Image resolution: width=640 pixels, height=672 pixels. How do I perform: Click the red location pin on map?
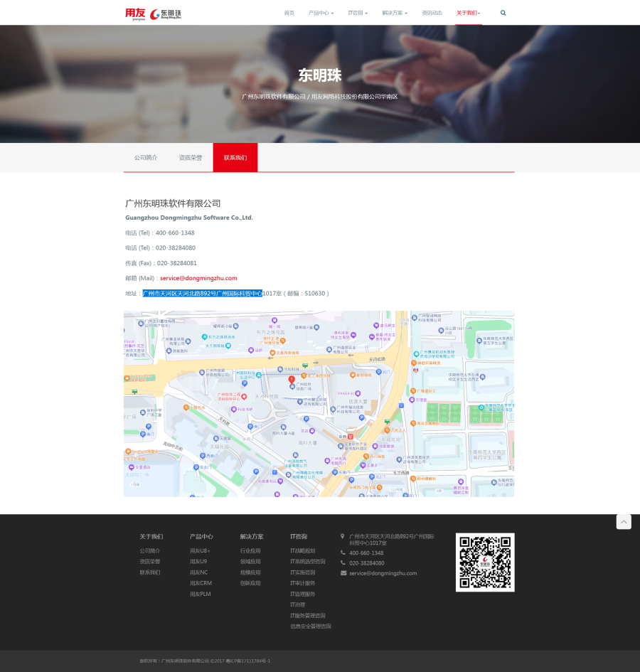291,380
